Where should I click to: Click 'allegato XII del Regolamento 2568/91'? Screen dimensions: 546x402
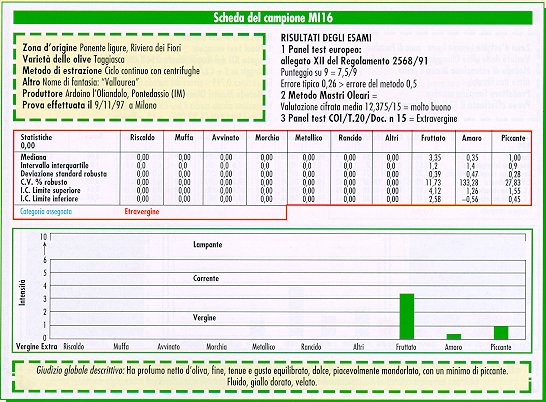pos(354,61)
